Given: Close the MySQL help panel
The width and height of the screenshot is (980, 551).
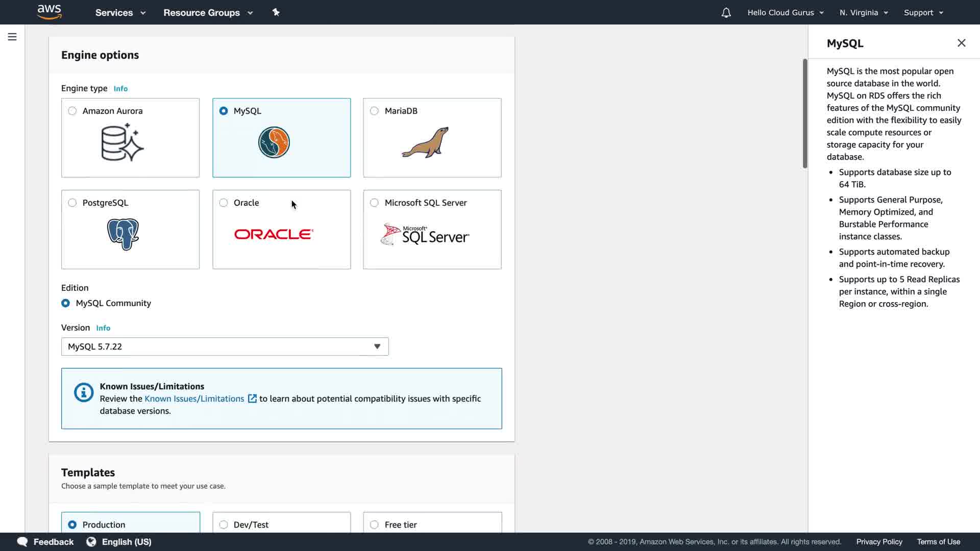Looking at the screenshot, I should click(x=961, y=43).
